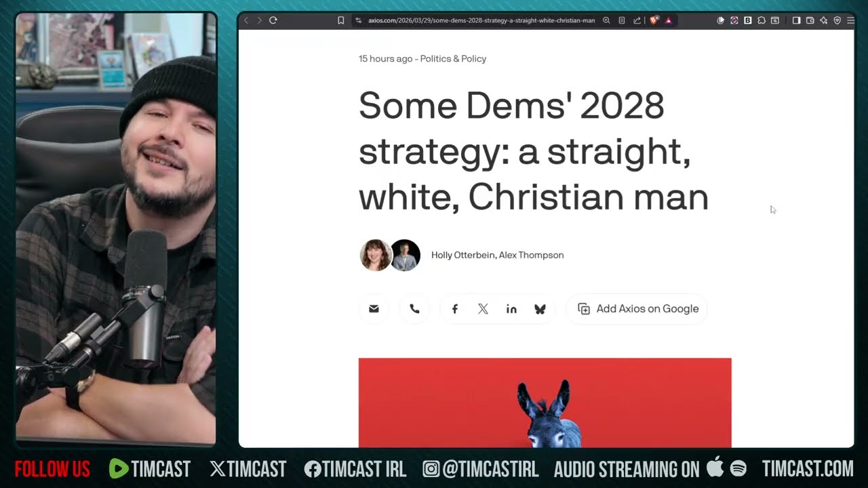
Task: Share the article on Bluesky butterfly icon
Action: point(540,309)
